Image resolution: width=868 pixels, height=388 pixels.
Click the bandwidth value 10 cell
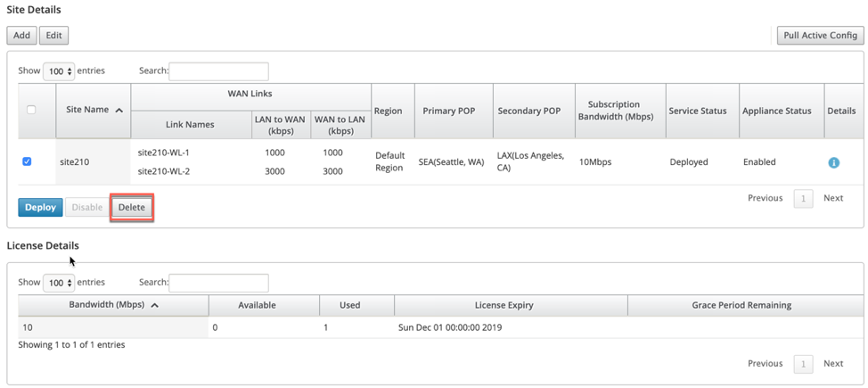(113, 327)
